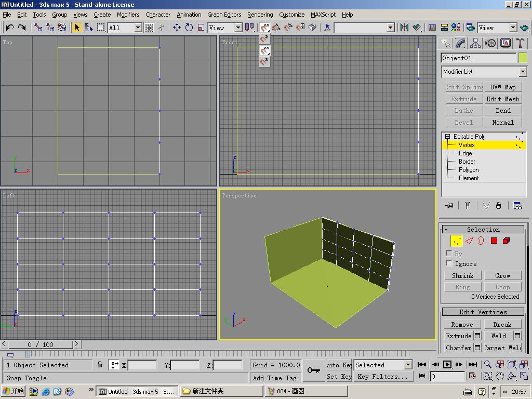Apply the UVW Map modifier button
The height and width of the screenshot is (399, 532).
(502, 87)
